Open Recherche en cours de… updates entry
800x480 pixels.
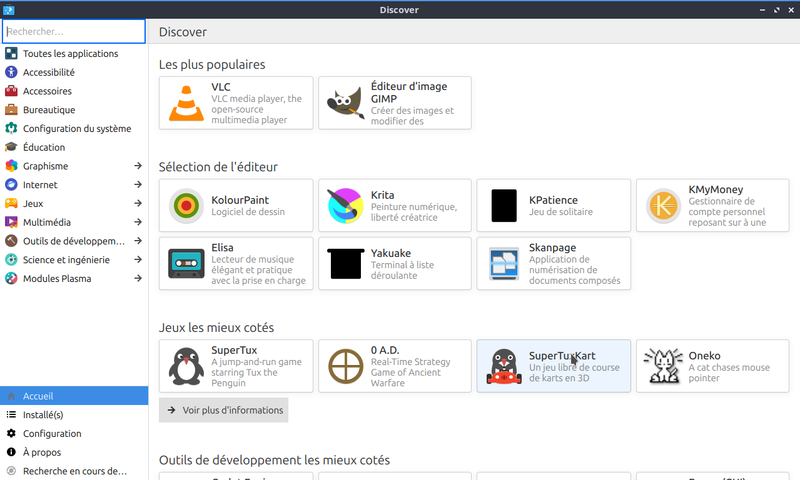point(74,471)
